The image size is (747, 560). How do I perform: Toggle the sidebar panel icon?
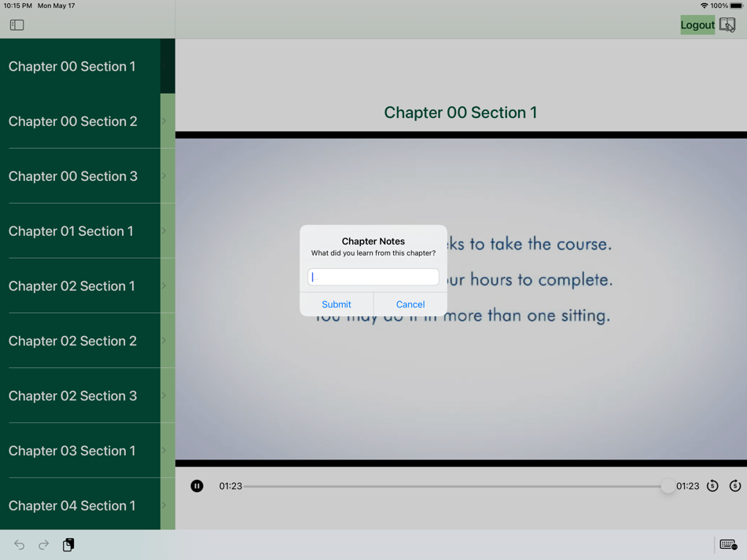click(x=17, y=25)
